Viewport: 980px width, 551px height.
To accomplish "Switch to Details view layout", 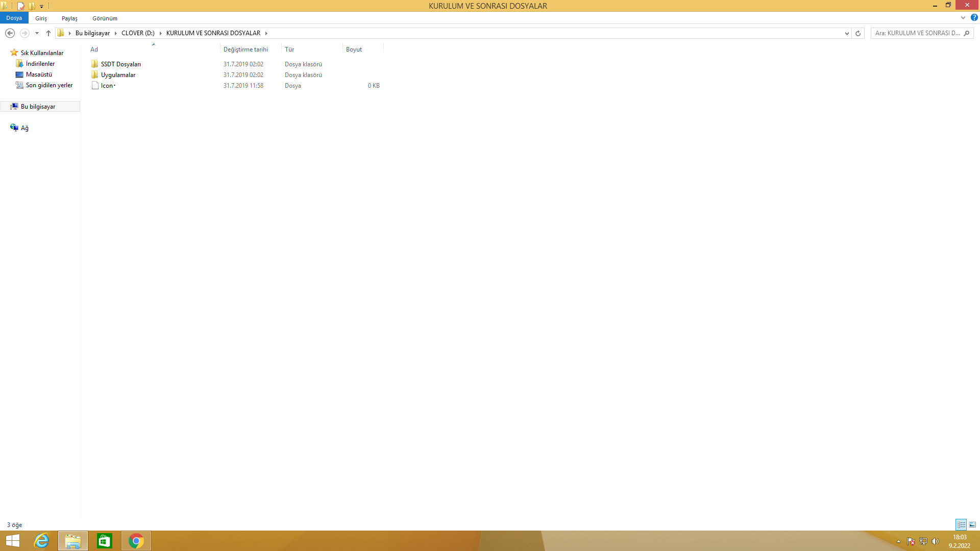I will click(x=961, y=524).
